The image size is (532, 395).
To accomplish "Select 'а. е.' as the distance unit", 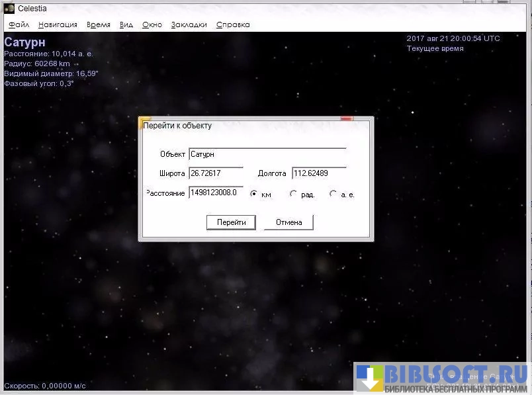I will coord(333,195).
